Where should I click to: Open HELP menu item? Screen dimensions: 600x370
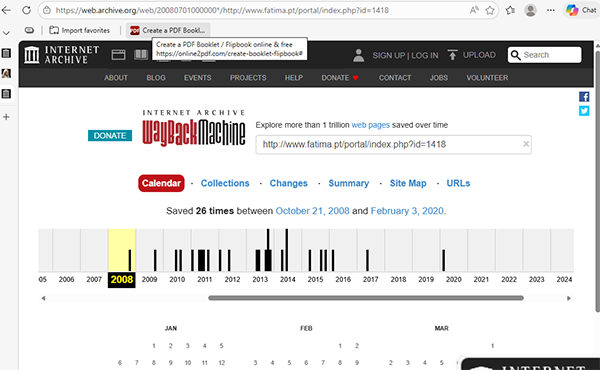pyautogui.click(x=294, y=78)
